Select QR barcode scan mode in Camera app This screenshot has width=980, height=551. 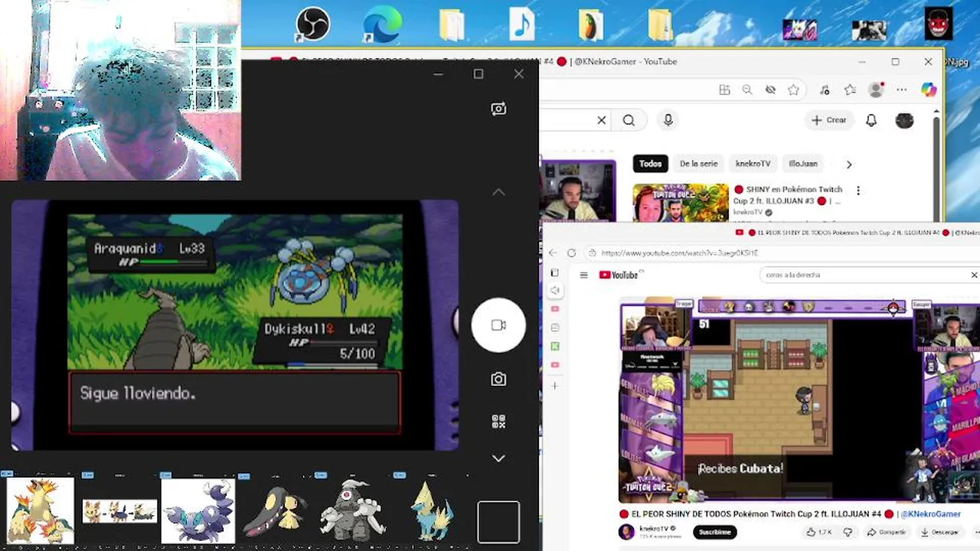click(498, 422)
